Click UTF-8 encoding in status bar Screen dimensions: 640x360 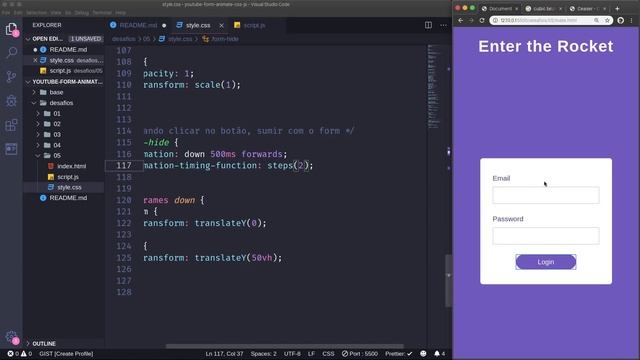292,354
